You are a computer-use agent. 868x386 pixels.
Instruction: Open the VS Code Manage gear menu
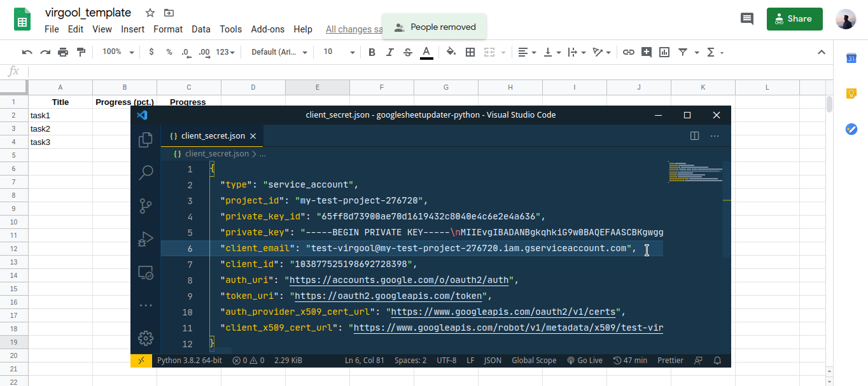pos(146,338)
